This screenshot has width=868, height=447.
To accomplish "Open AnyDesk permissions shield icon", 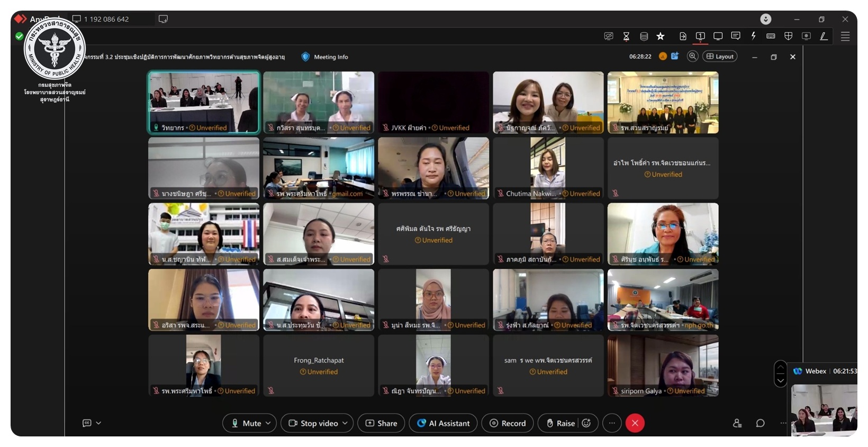I will pyautogui.click(x=788, y=36).
